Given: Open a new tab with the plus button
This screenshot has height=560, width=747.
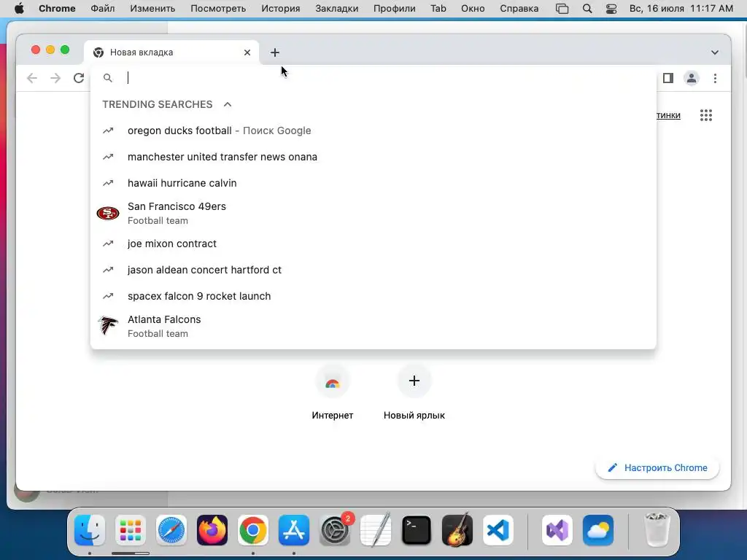Looking at the screenshot, I should [x=274, y=52].
